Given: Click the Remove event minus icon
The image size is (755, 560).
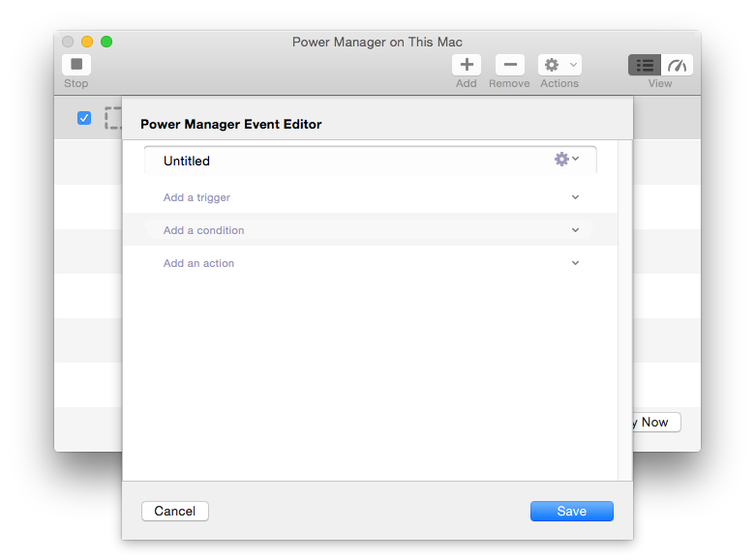Looking at the screenshot, I should click(509, 65).
